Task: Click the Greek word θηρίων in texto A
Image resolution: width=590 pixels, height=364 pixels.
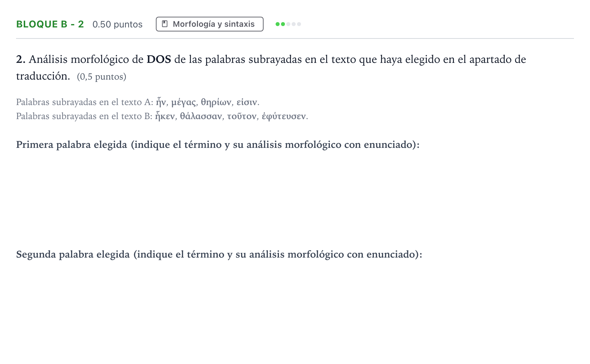Action: point(216,102)
